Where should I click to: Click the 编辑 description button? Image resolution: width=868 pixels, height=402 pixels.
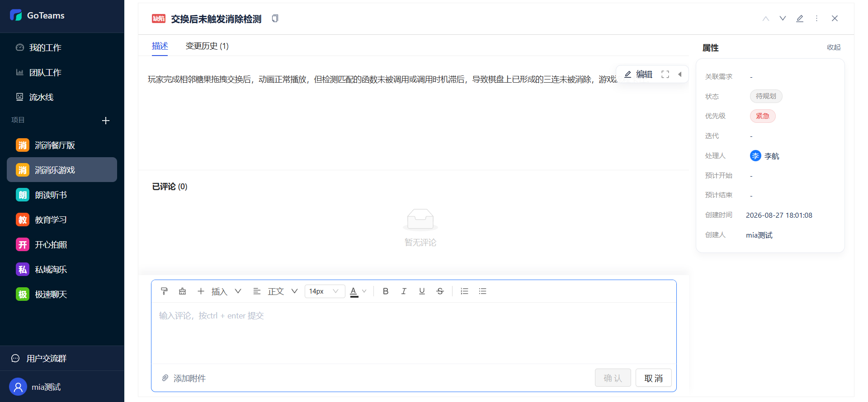point(638,75)
